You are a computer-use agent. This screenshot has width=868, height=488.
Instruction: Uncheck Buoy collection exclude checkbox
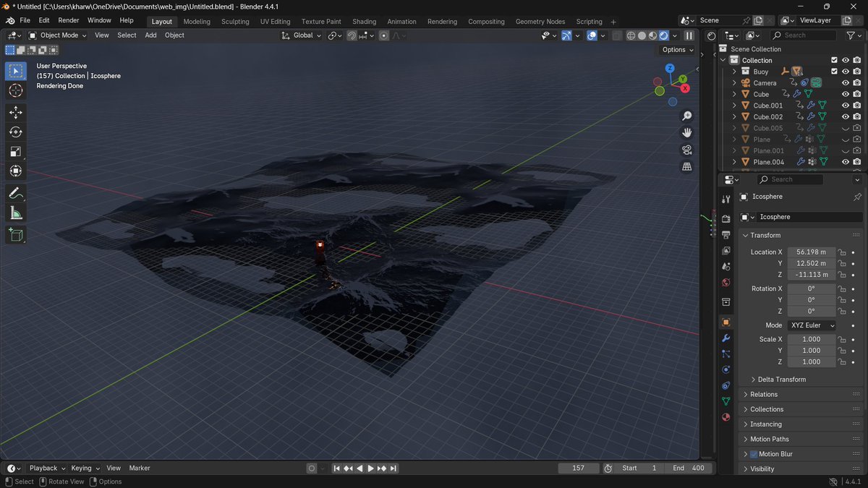tap(834, 72)
